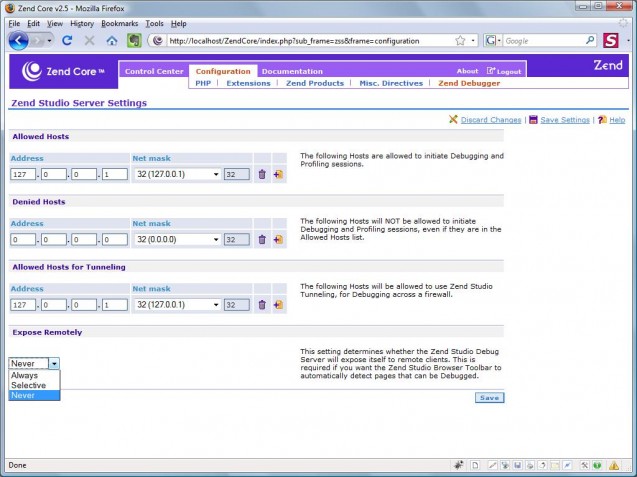Open the search engine selector dropdown

pos(493,41)
